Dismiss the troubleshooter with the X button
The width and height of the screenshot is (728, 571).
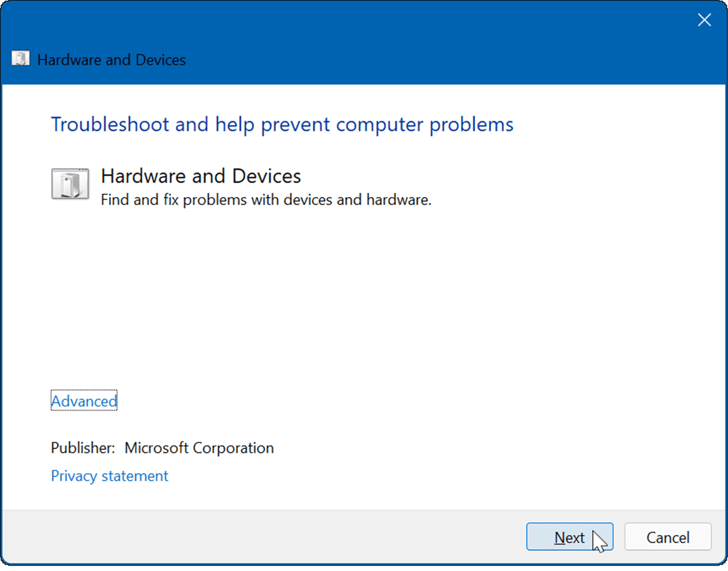704,20
